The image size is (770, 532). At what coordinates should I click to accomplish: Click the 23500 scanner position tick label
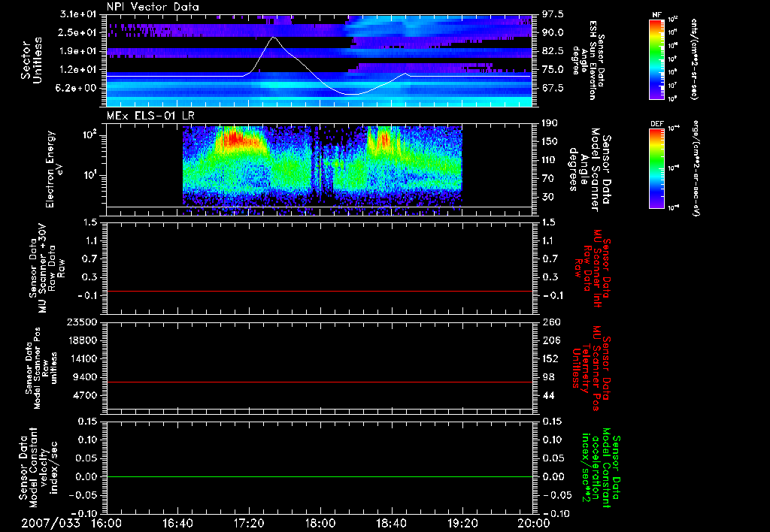[x=82, y=322]
